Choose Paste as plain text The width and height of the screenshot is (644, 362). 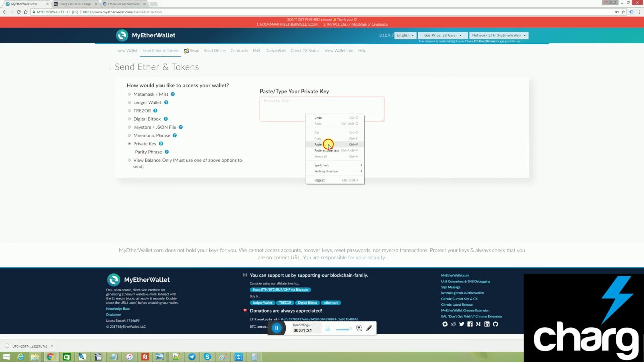[335, 150]
